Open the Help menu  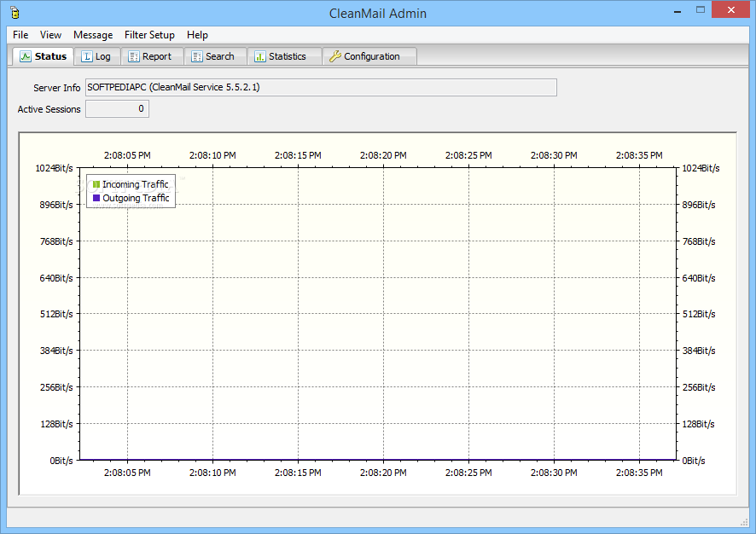click(x=197, y=35)
